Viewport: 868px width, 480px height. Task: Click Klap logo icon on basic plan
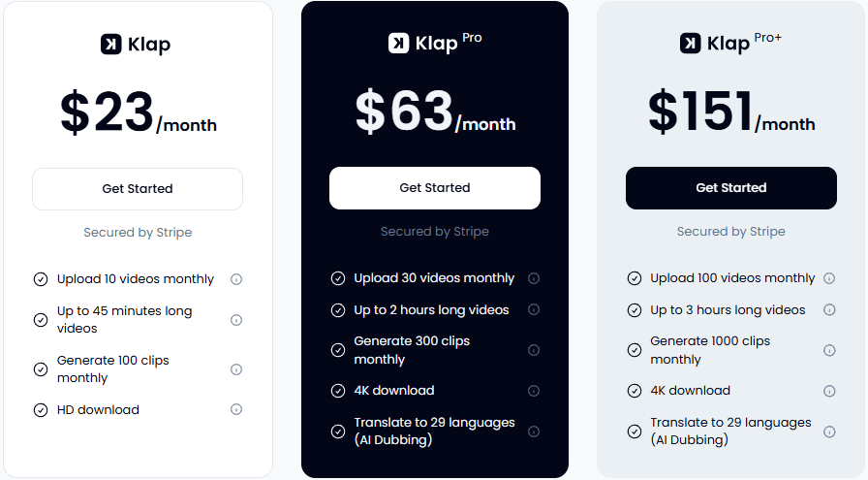110,45
